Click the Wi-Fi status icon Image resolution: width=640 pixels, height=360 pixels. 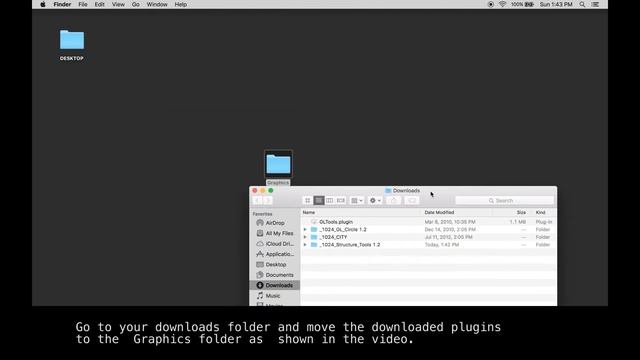(502, 4)
